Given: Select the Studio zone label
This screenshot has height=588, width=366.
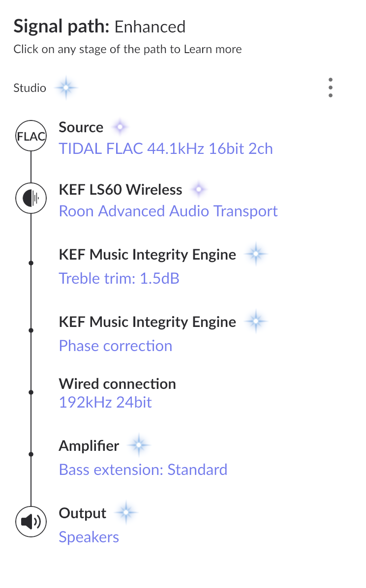Looking at the screenshot, I should click(x=30, y=88).
